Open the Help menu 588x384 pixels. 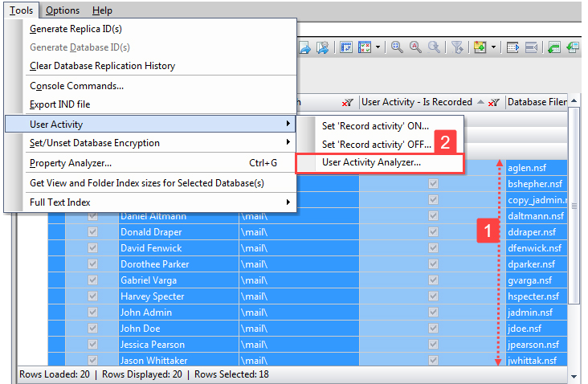pos(102,10)
